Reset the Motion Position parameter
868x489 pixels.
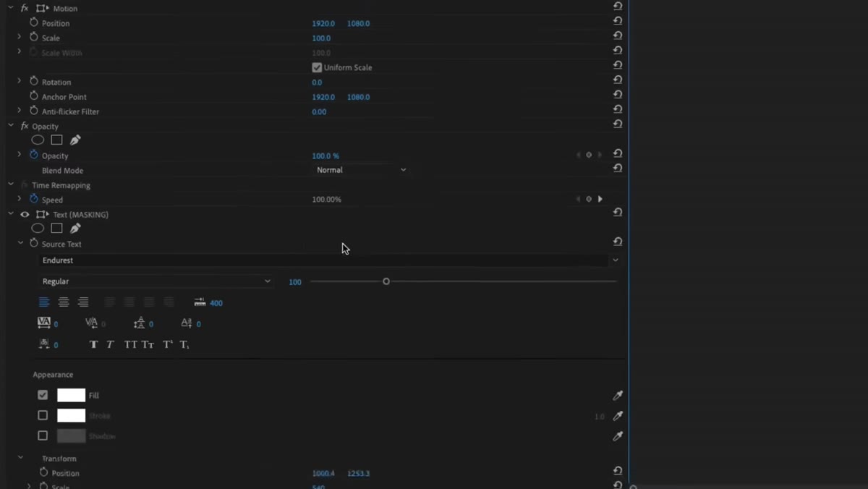pos(618,21)
